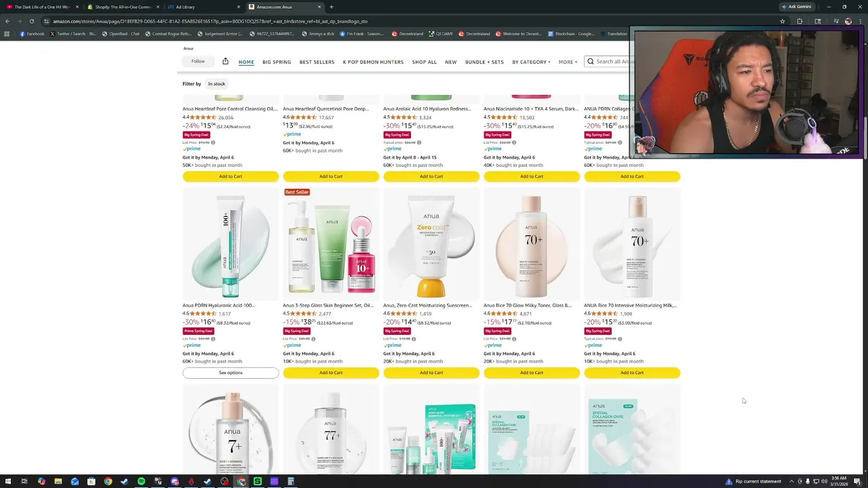Viewport: 868px width, 488px height.
Task: Click the magnifier icon in store search
Action: pos(591,62)
